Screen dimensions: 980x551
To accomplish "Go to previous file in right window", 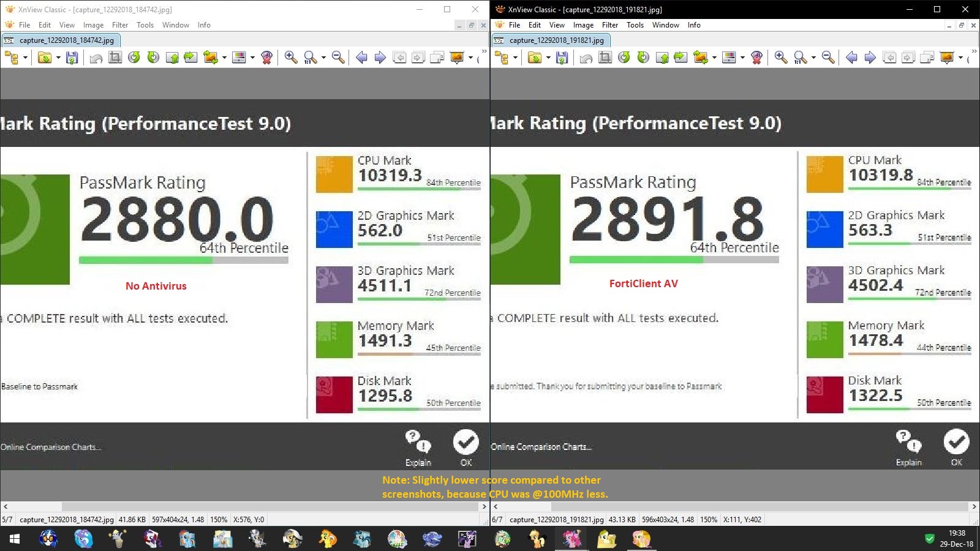I will click(851, 58).
